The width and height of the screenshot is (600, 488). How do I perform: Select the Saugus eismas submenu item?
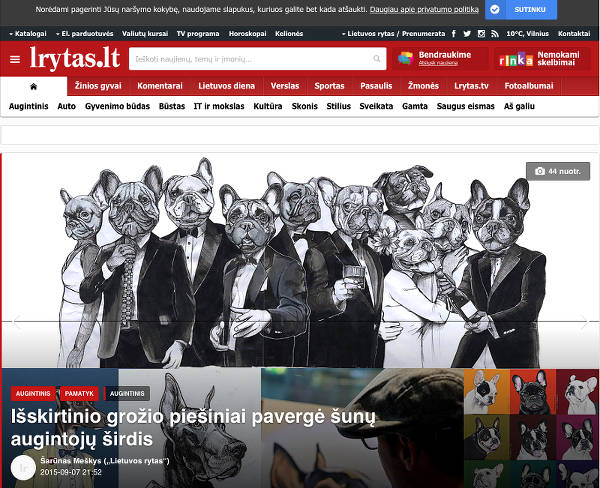click(466, 106)
